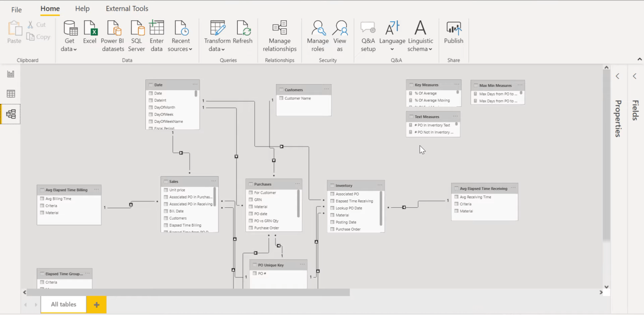
Task: Click scroll right arrow on canvas
Action: (x=601, y=292)
